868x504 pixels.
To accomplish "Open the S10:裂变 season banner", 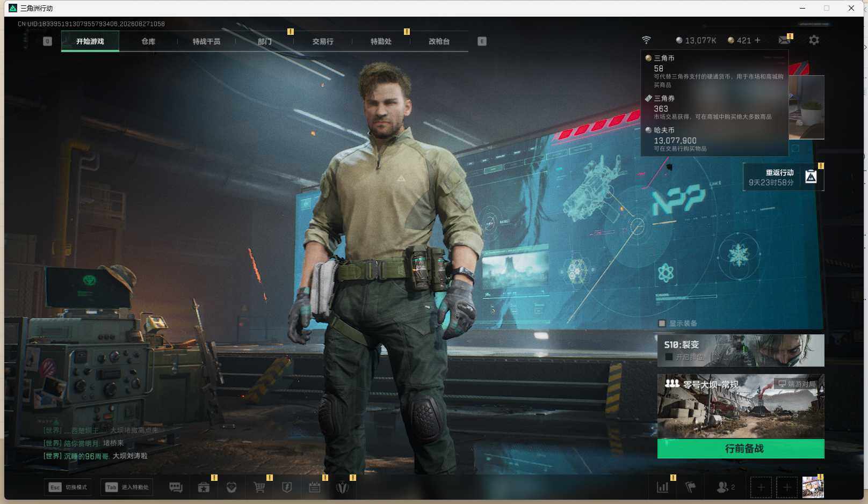I will (x=741, y=350).
